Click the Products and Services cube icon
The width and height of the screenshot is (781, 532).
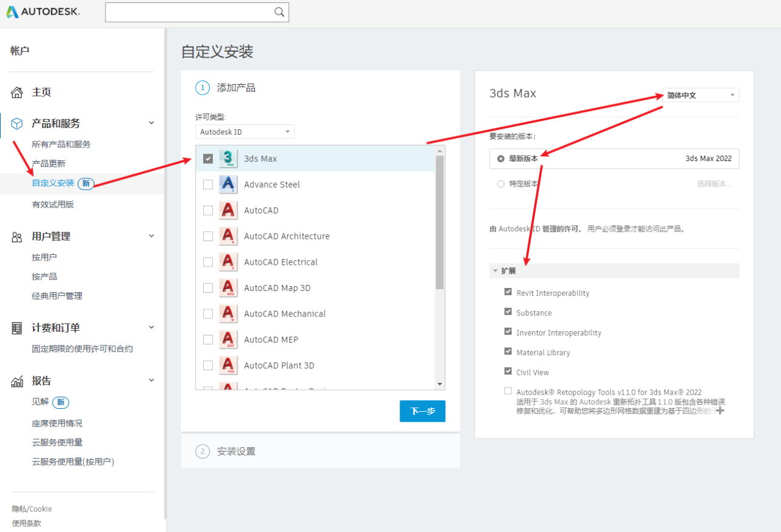17,123
